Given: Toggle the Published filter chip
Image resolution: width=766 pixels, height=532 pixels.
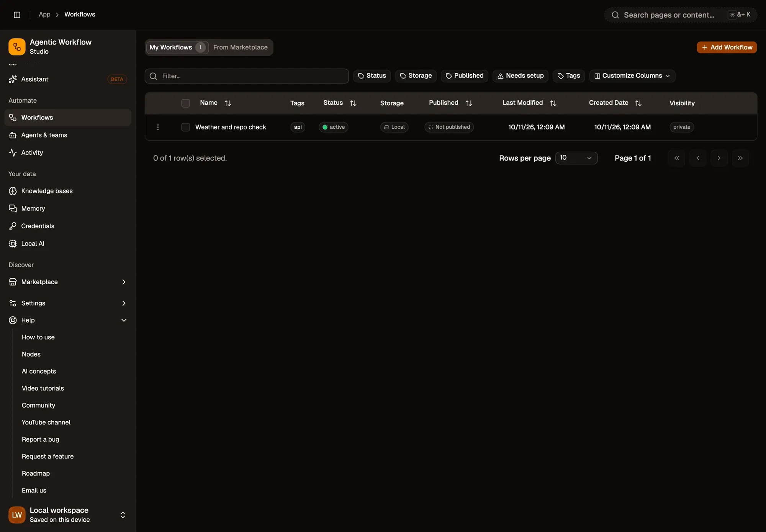Looking at the screenshot, I should [465, 76].
